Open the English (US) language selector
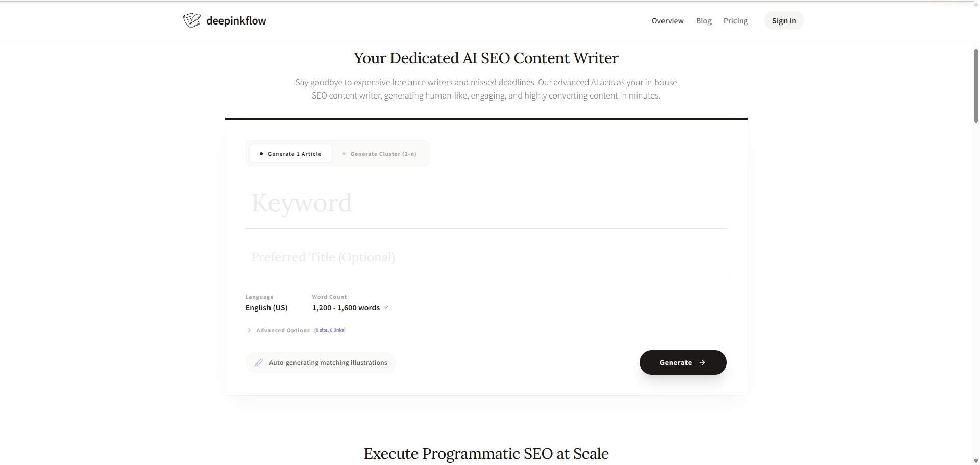Image resolution: width=980 pixels, height=465 pixels. click(x=266, y=307)
